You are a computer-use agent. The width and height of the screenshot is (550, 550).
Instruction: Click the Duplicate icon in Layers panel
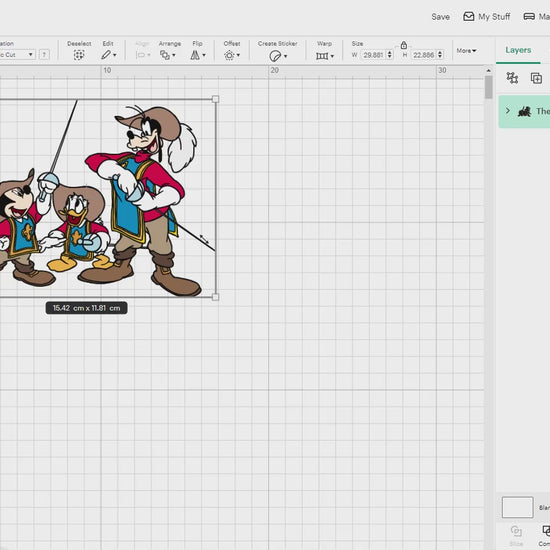pos(536,78)
